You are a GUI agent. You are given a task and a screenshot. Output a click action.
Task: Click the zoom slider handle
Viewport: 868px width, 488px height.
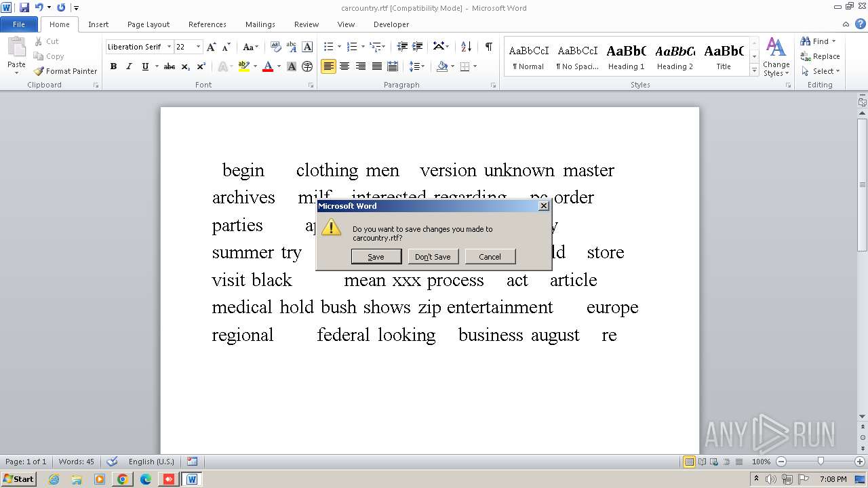(x=821, y=462)
